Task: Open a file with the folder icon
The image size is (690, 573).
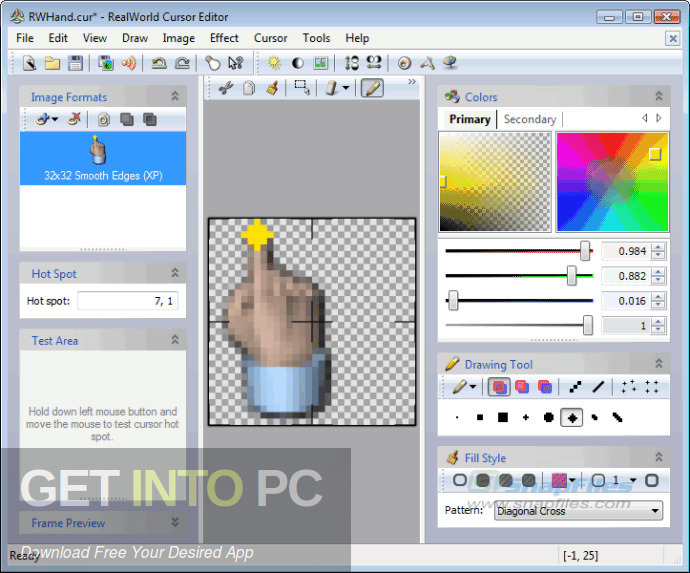Action: click(x=52, y=63)
